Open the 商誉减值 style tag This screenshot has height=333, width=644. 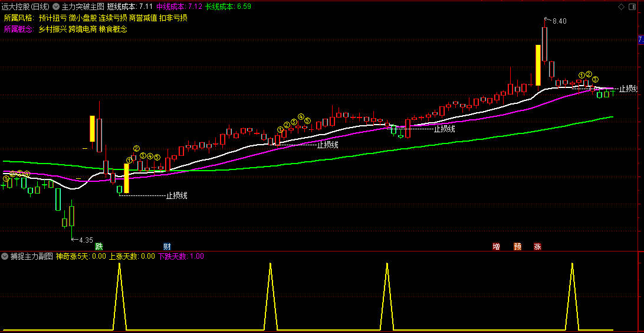click(143, 18)
